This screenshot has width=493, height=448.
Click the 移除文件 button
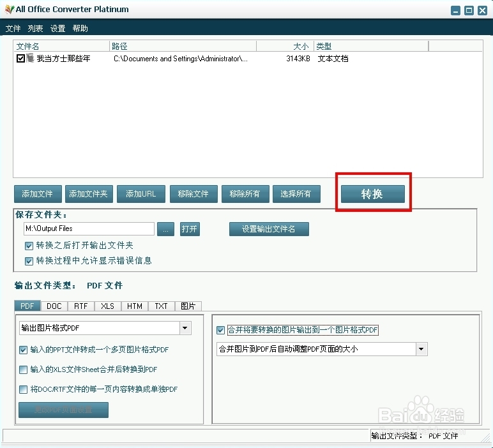click(193, 194)
